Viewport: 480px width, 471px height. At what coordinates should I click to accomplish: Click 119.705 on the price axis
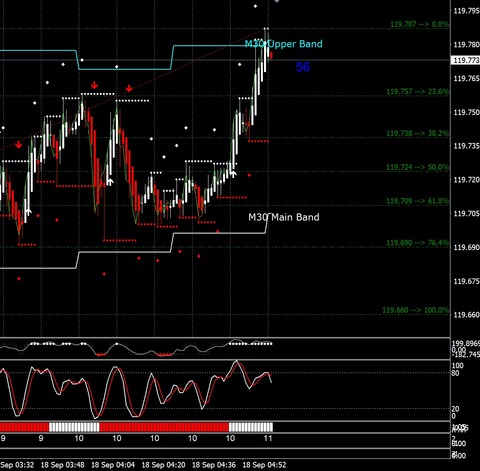[466, 214]
